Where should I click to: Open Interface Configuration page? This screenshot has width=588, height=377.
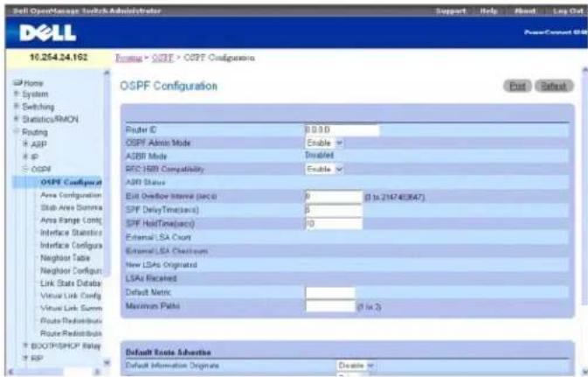71,245
